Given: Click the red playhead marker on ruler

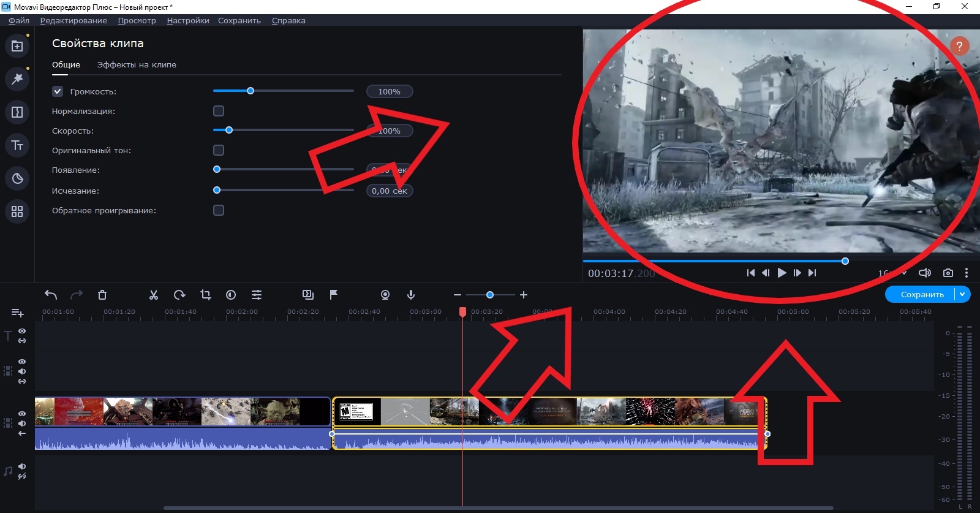Looking at the screenshot, I should click(x=462, y=312).
